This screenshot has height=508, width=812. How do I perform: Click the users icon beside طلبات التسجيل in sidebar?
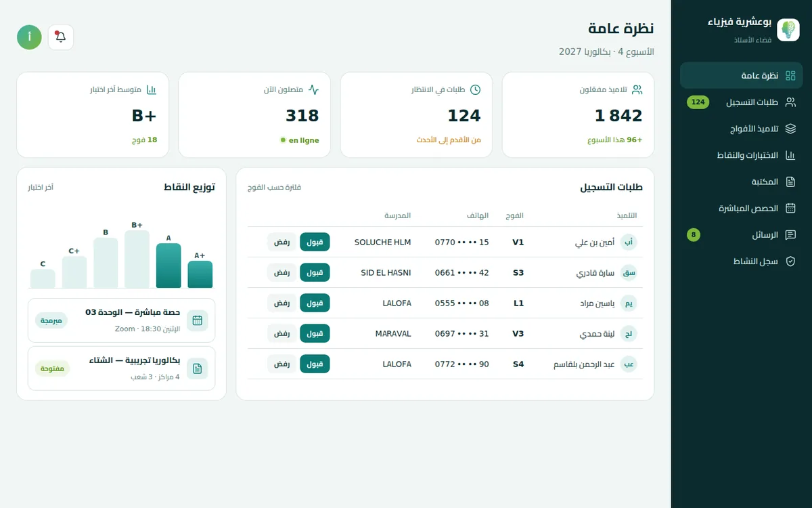click(x=790, y=102)
